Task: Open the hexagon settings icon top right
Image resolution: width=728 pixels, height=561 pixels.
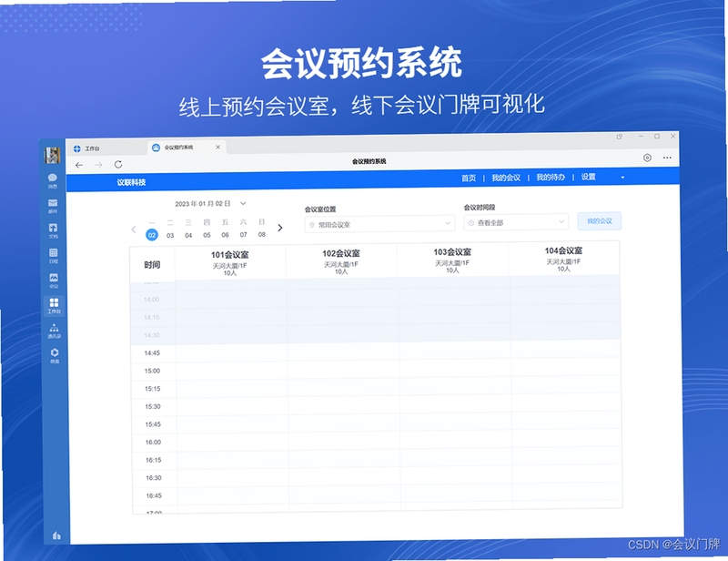Action: [x=647, y=158]
